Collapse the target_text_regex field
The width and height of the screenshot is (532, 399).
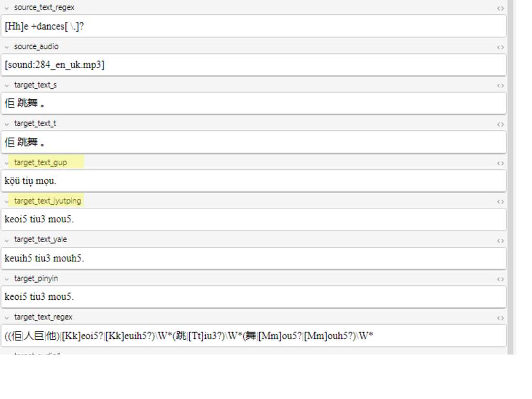(6, 318)
